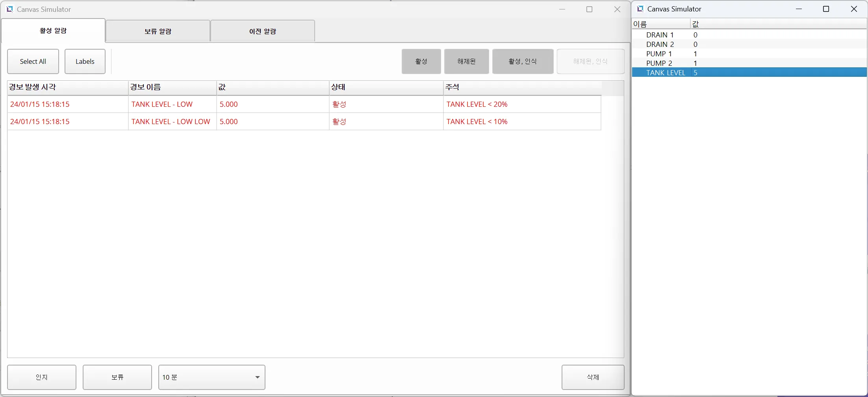
Task: Click the 상태 column header
Action: click(386, 87)
